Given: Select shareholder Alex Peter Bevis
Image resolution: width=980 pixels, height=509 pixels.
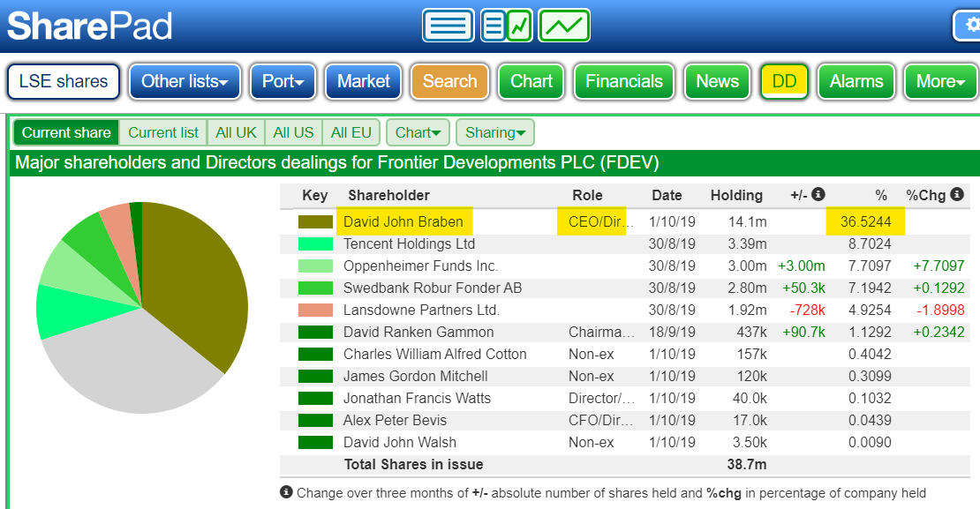Looking at the screenshot, I should pyautogui.click(x=395, y=420).
